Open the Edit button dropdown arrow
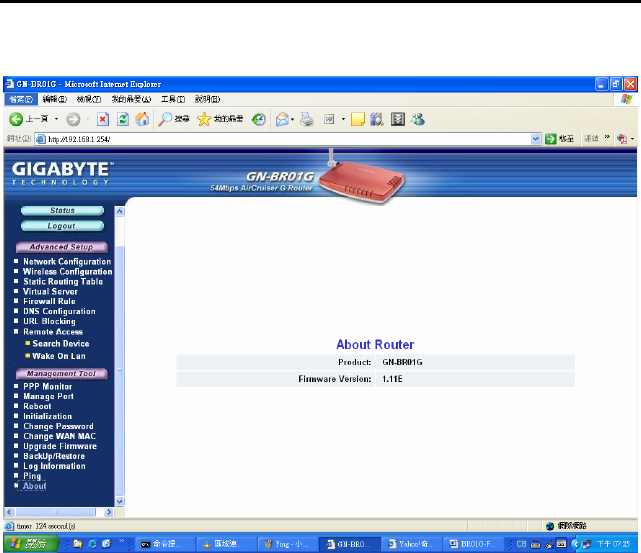The width and height of the screenshot is (641, 553). click(343, 119)
